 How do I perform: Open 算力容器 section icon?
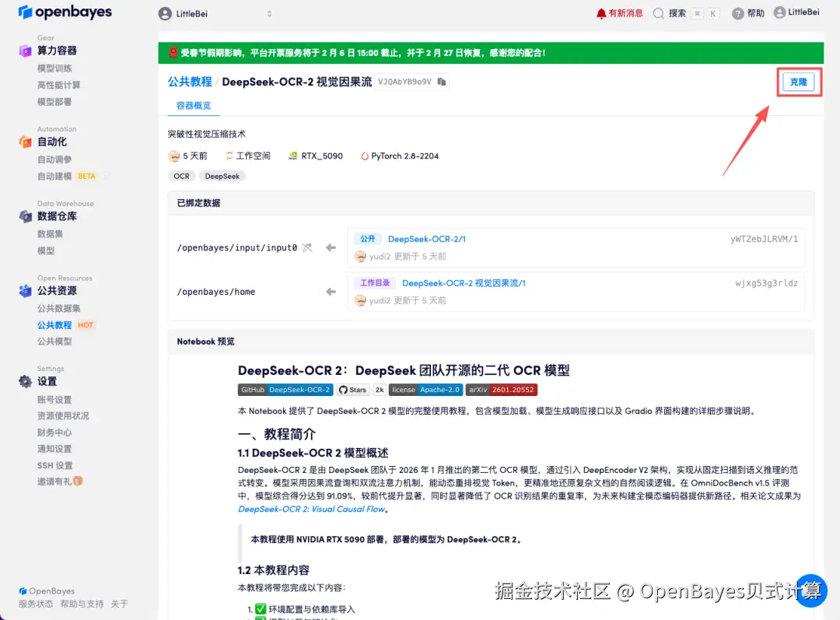coord(25,51)
